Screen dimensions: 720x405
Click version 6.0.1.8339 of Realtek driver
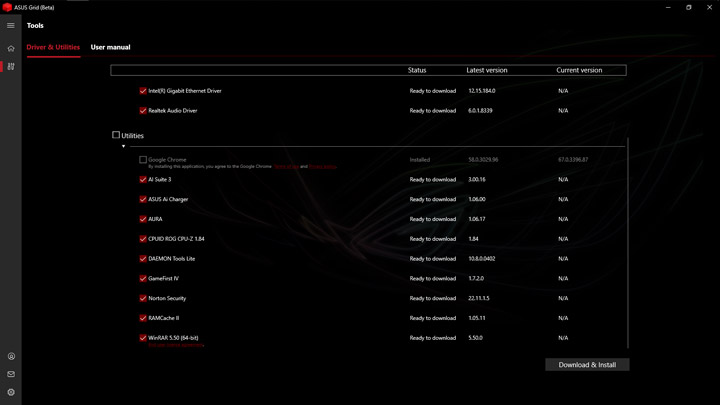tap(480, 111)
